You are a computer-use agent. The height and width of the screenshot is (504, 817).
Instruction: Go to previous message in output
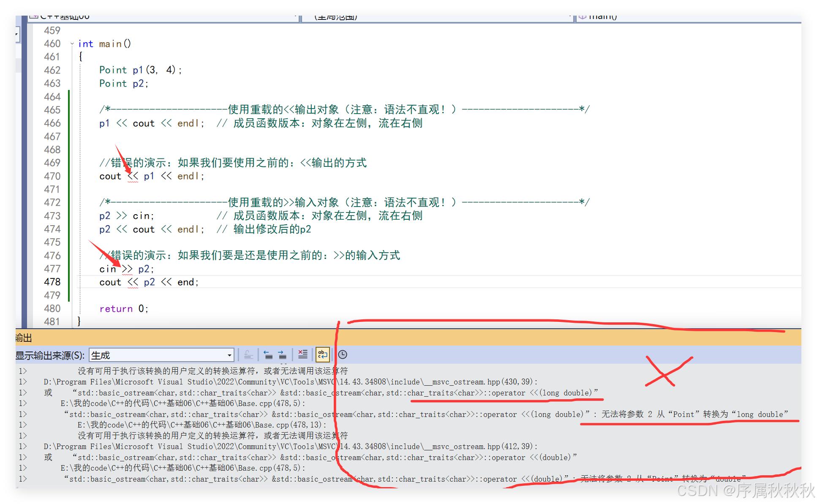[268, 354]
